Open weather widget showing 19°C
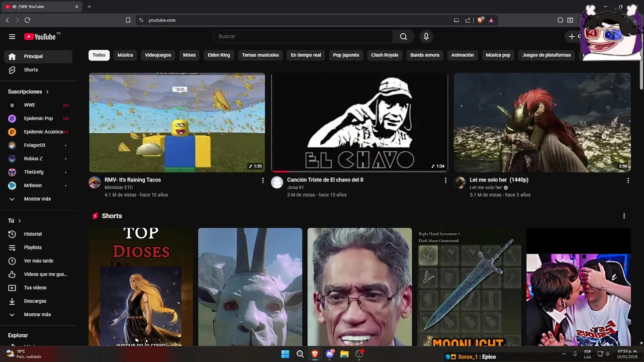Screen dimensions: 644x362 click(x=23, y=354)
